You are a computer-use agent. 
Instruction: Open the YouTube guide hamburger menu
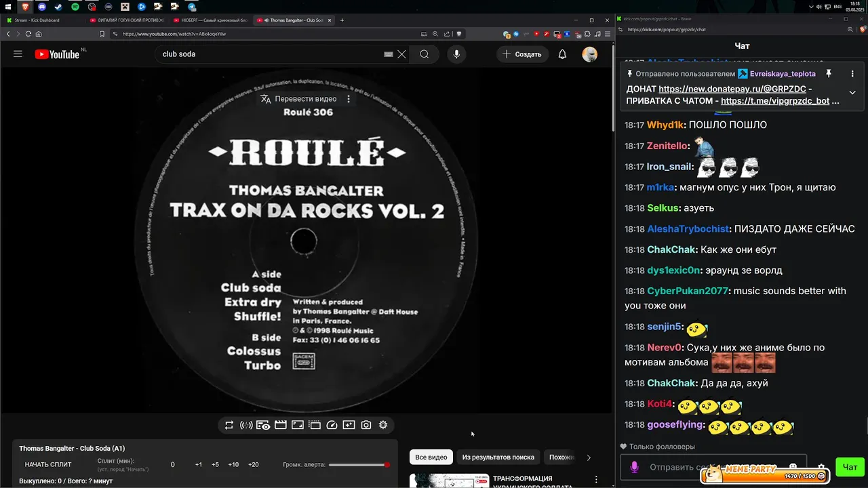[18, 54]
